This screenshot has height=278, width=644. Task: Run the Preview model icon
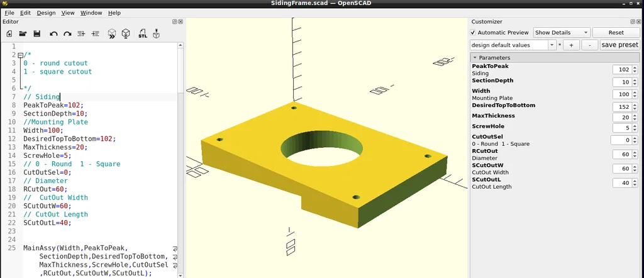[x=112, y=34]
